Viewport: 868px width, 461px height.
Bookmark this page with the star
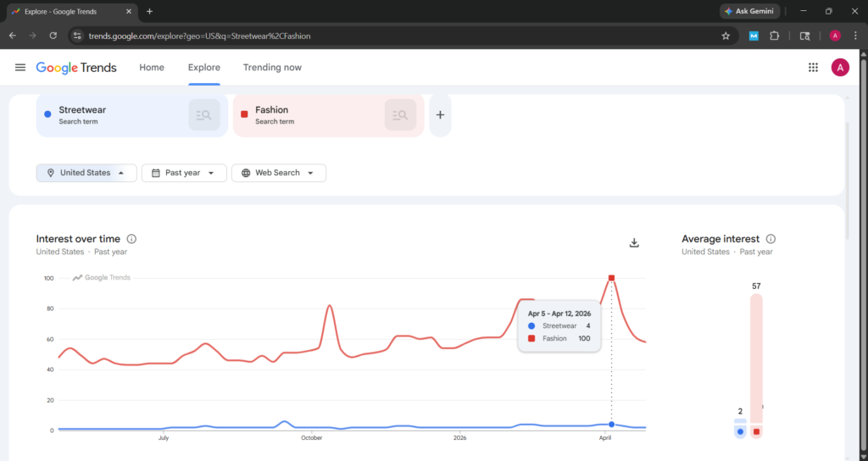[x=726, y=36]
